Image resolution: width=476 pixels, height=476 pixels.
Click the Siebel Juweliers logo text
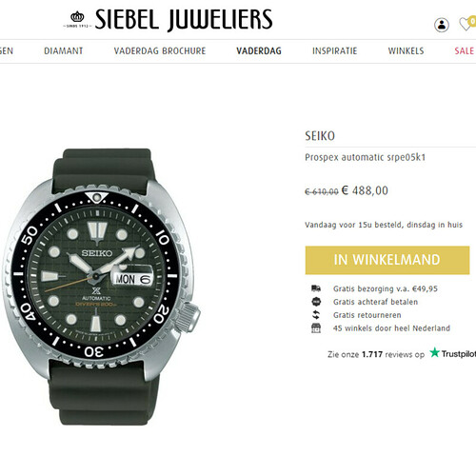click(184, 20)
